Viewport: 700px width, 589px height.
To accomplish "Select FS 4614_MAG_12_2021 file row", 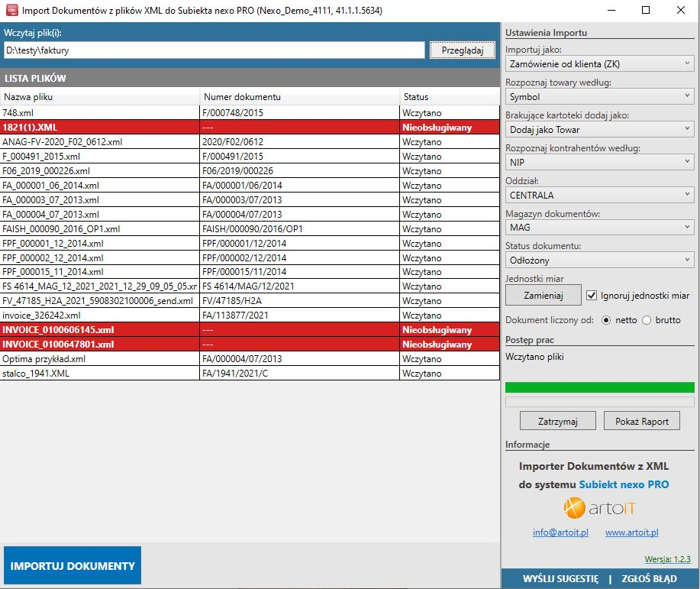I will (x=250, y=286).
